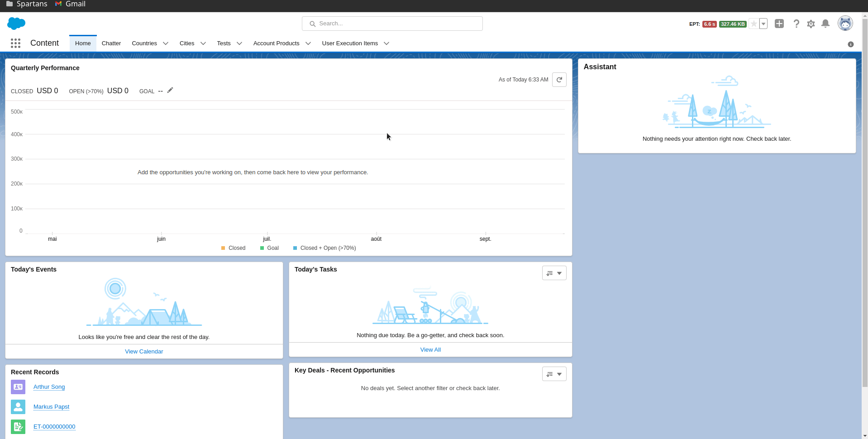The height and width of the screenshot is (439, 868).
Task: Expand the Countries tab dropdown chevron
Action: point(166,43)
